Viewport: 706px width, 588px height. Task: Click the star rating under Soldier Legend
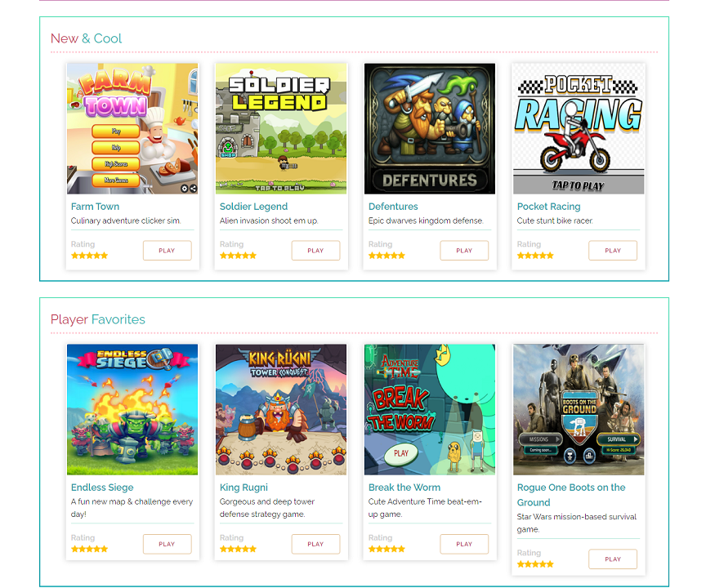238,256
